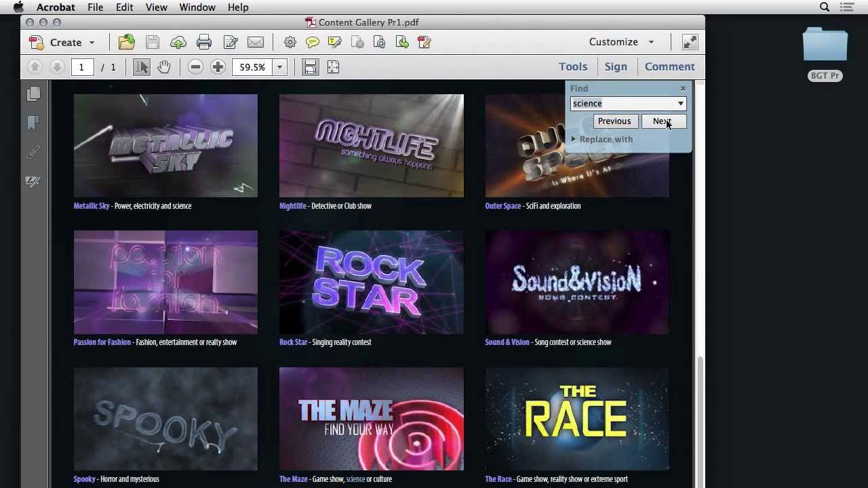The width and height of the screenshot is (868, 488).
Task: Fit one full page to window icon
Action: click(x=333, y=66)
